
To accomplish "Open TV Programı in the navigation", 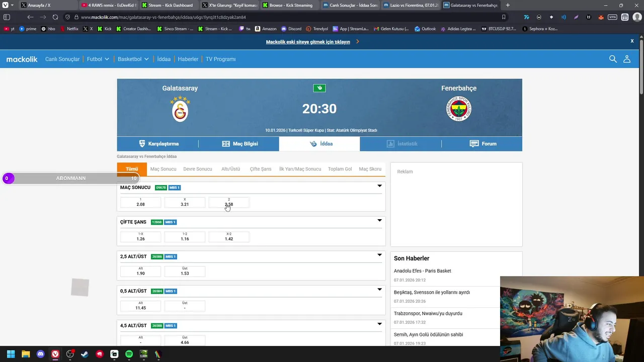I will pos(220,59).
